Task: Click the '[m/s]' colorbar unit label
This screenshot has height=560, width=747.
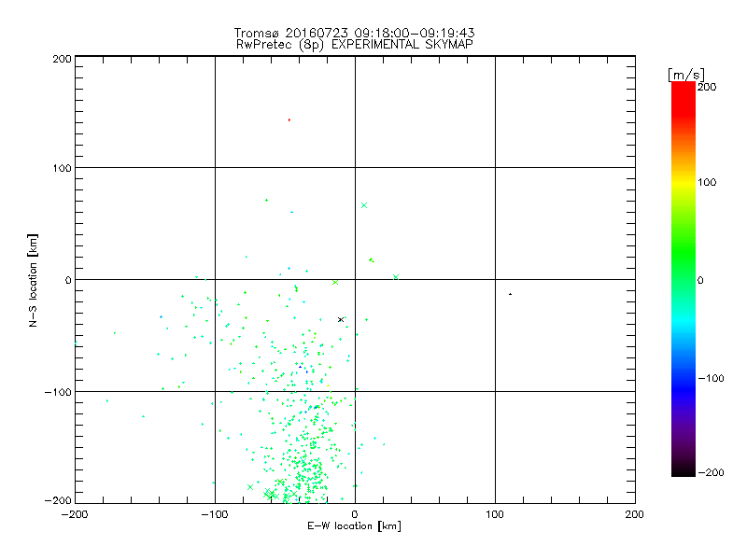Action: tap(686, 75)
